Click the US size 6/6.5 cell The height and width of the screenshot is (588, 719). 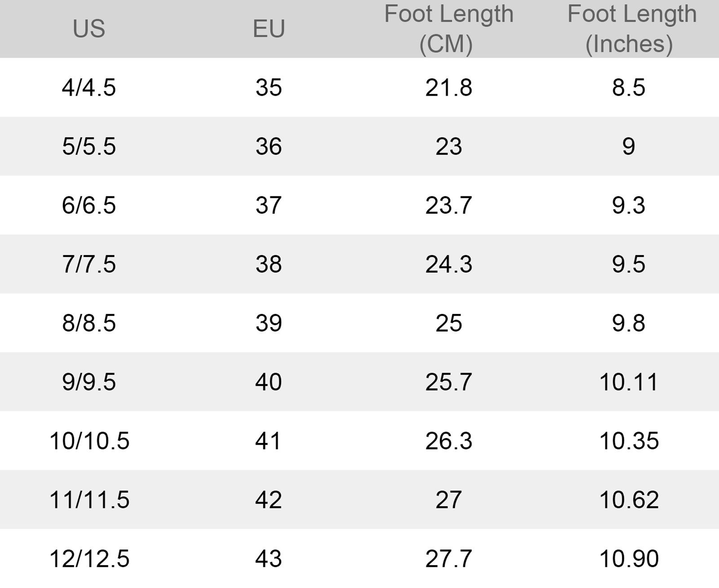tap(89, 205)
